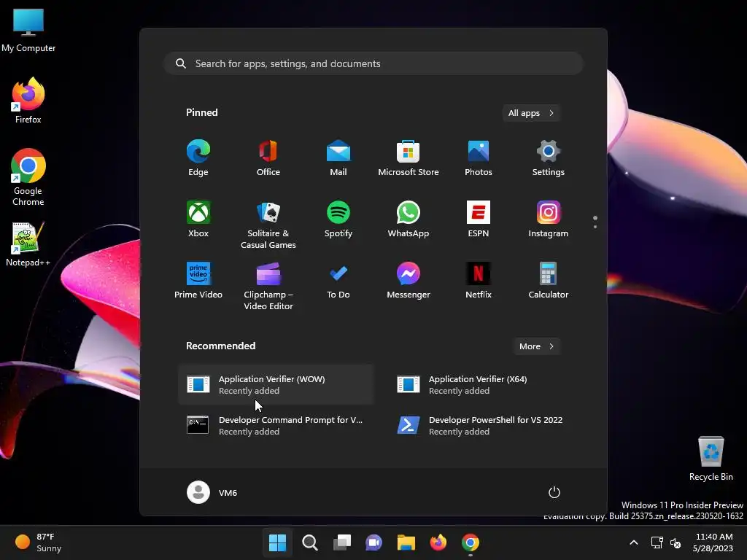The height and width of the screenshot is (560, 747).
Task: Launch Chat from the taskbar
Action: [x=374, y=542]
